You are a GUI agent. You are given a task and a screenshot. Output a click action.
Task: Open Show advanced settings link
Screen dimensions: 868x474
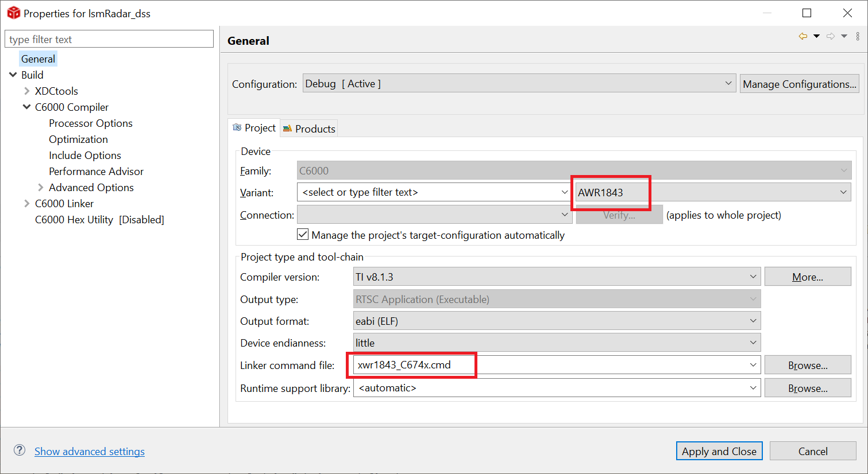coord(89,451)
